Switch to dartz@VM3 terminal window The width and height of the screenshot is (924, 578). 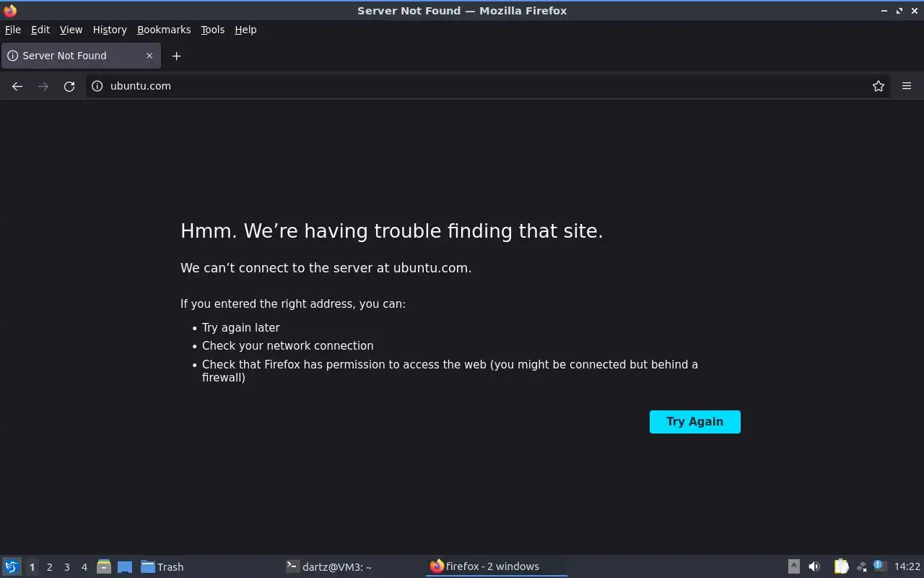329,567
